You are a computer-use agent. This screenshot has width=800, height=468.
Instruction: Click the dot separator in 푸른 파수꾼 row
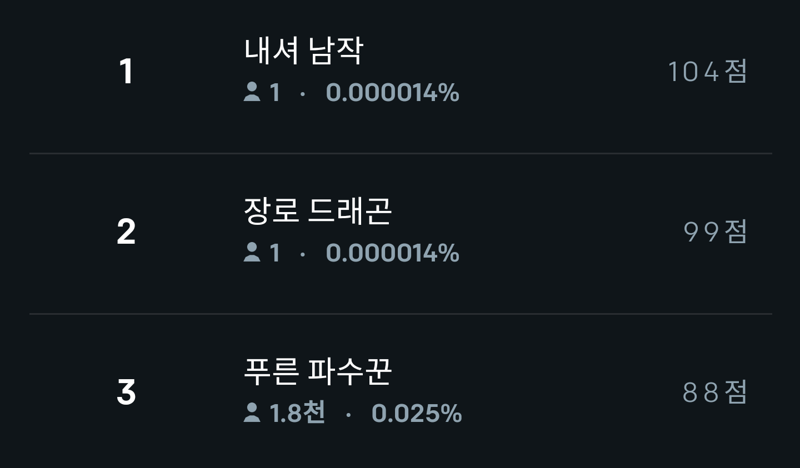[x=348, y=415]
